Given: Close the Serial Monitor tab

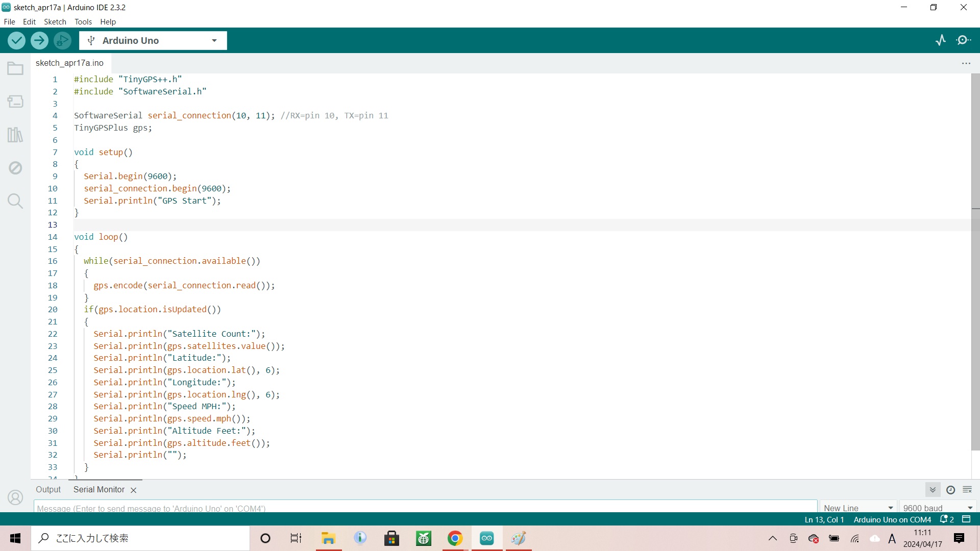Looking at the screenshot, I should (133, 490).
